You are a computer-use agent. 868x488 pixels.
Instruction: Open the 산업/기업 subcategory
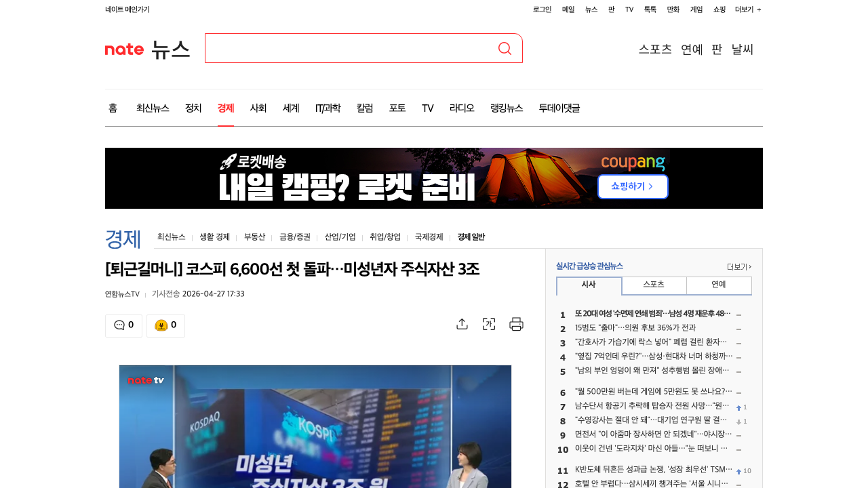click(340, 237)
